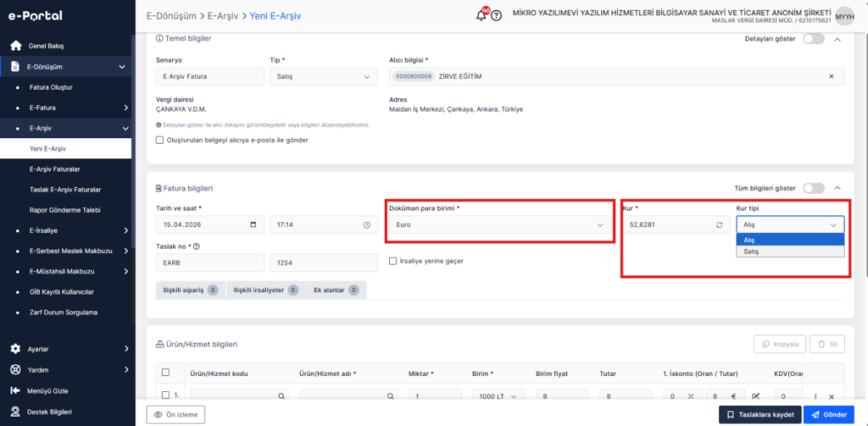Toggle Detayları göster switch
Image resolution: width=868 pixels, height=426 pixels.
pyautogui.click(x=814, y=39)
